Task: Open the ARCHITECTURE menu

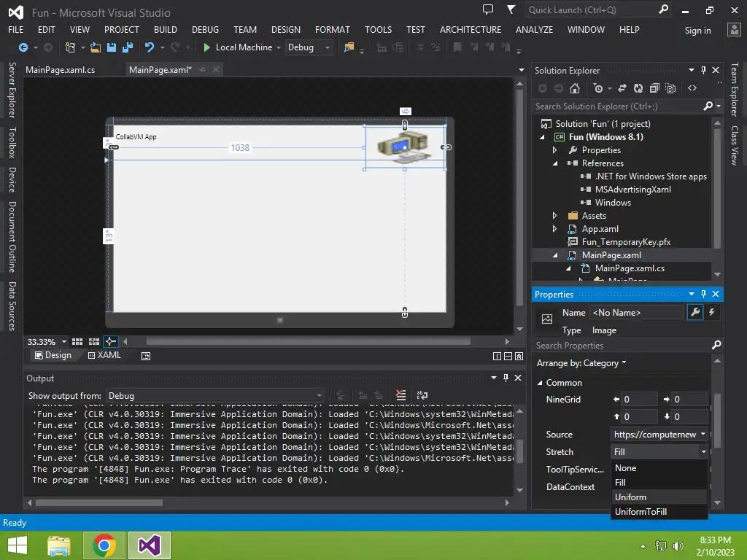Action: tap(471, 29)
